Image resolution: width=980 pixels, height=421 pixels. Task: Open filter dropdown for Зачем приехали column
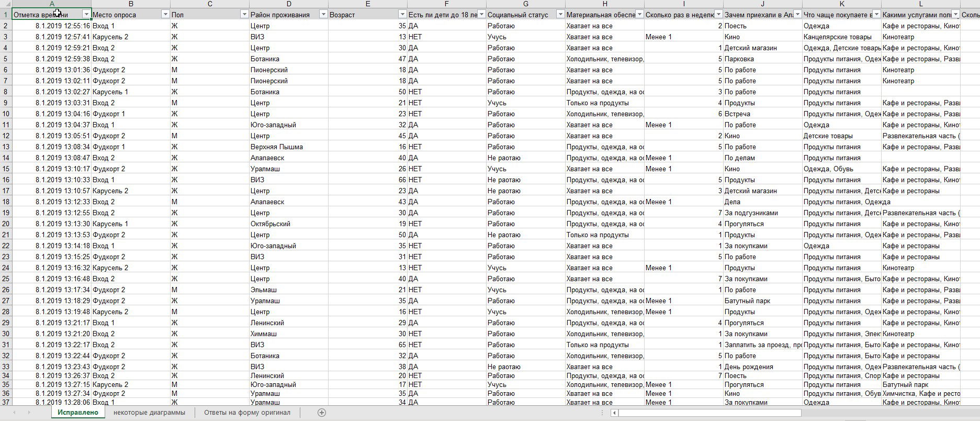pyautogui.click(x=797, y=15)
